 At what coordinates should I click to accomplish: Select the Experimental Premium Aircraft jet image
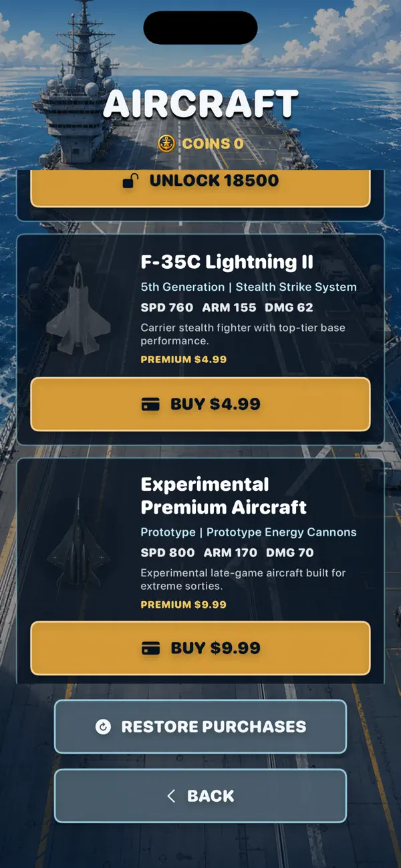[x=78, y=542]
